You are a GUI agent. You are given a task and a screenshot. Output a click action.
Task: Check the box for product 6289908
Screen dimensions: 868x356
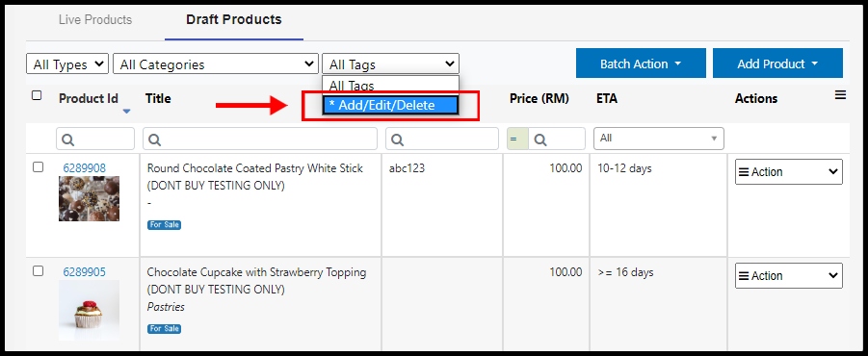[38, 167]
